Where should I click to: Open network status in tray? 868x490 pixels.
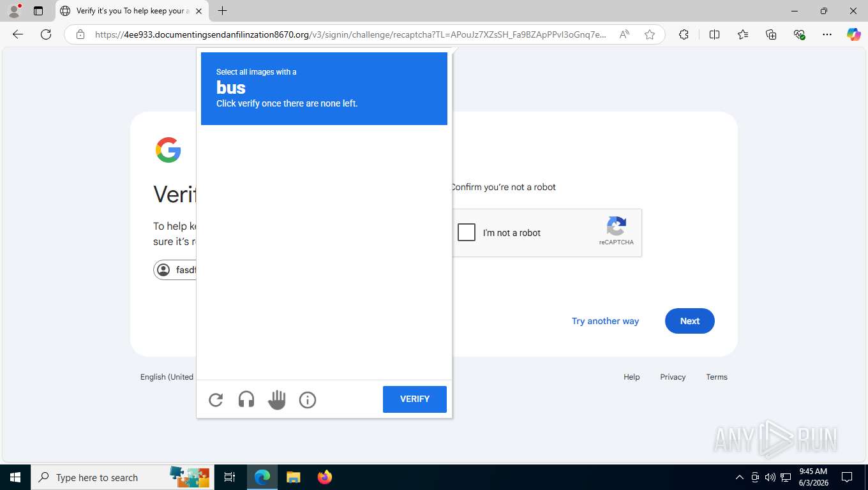(786, 477)
